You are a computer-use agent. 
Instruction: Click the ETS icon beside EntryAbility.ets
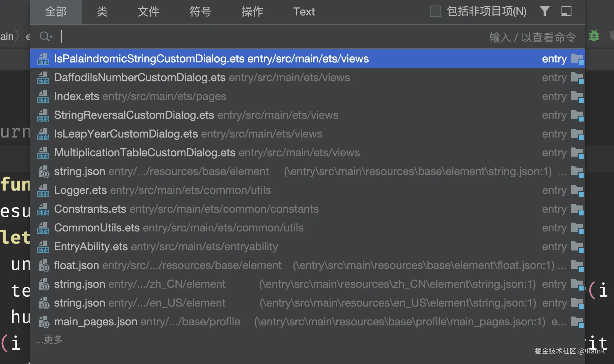pos(43,247)
